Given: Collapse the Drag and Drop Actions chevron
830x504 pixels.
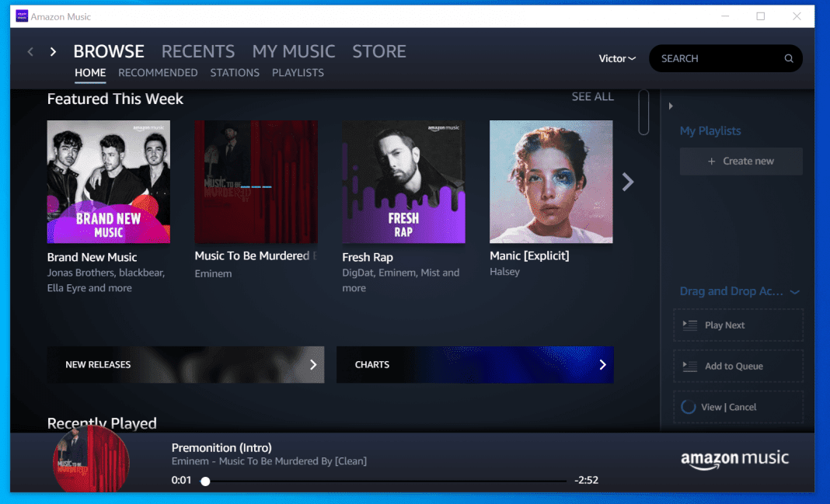Looking at the screenshot, I should 794,291.
